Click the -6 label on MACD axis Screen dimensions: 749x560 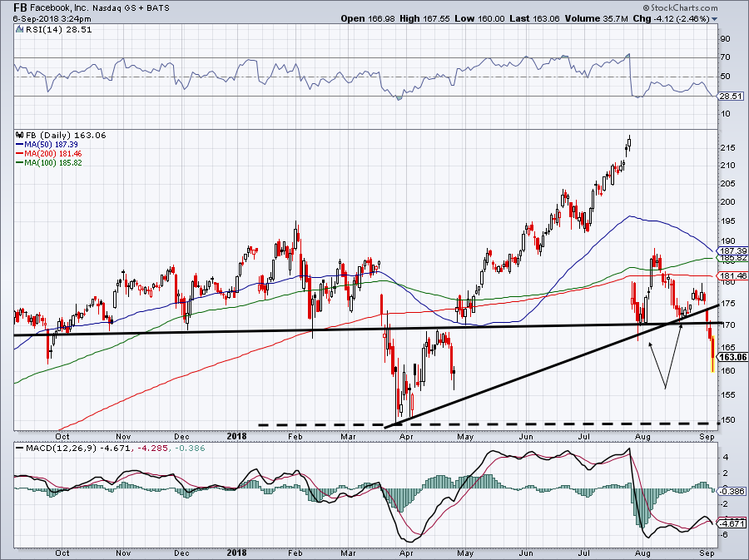point(724,535)
